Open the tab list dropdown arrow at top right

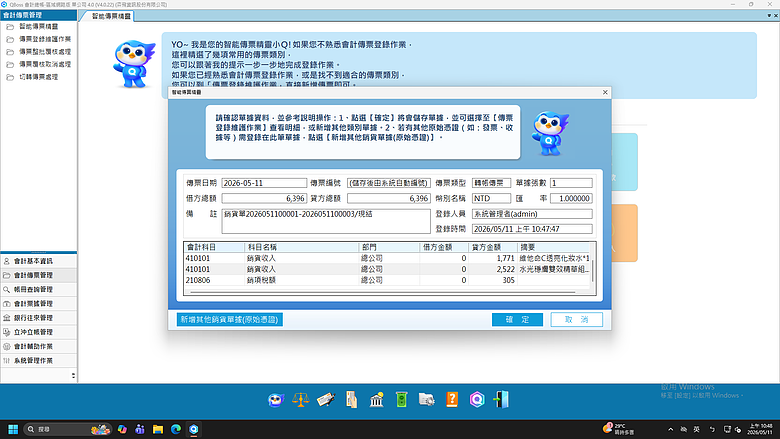(769, 16)
